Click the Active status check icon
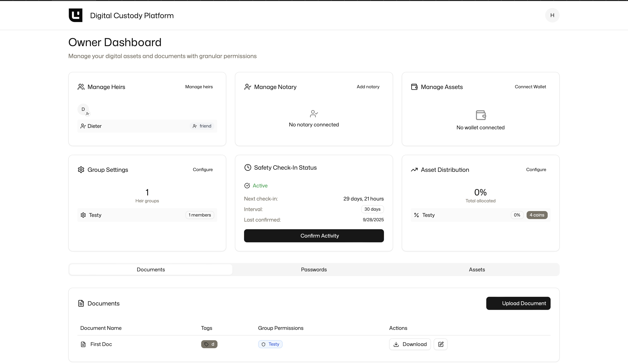Viewport: 628px width, 364px height. click(x=247, y=186)
